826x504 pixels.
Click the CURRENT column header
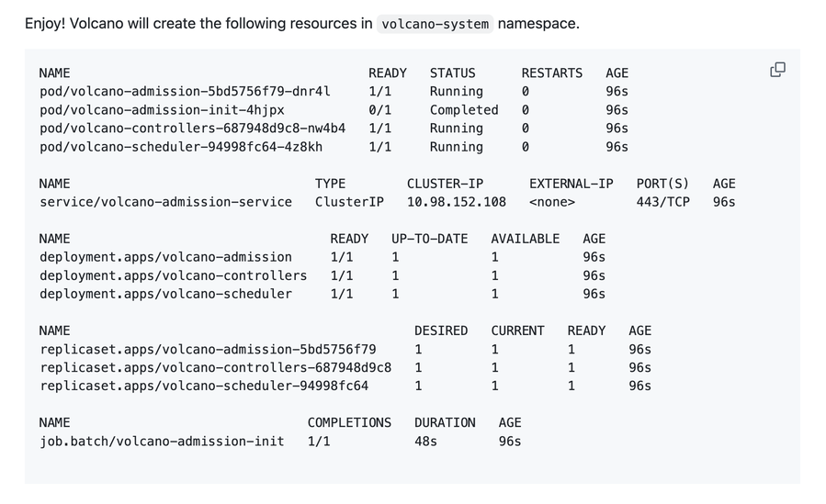coord(517,330)
